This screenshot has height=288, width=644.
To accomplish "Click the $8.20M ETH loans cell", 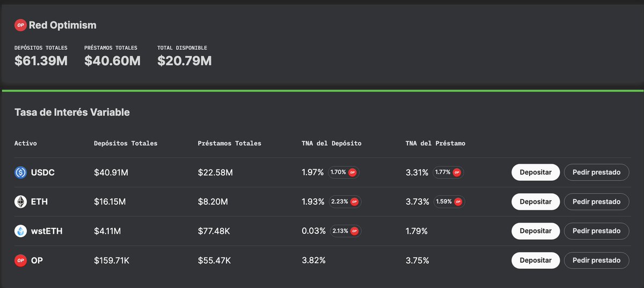I will pyautogui.click(x=213, y=202).
